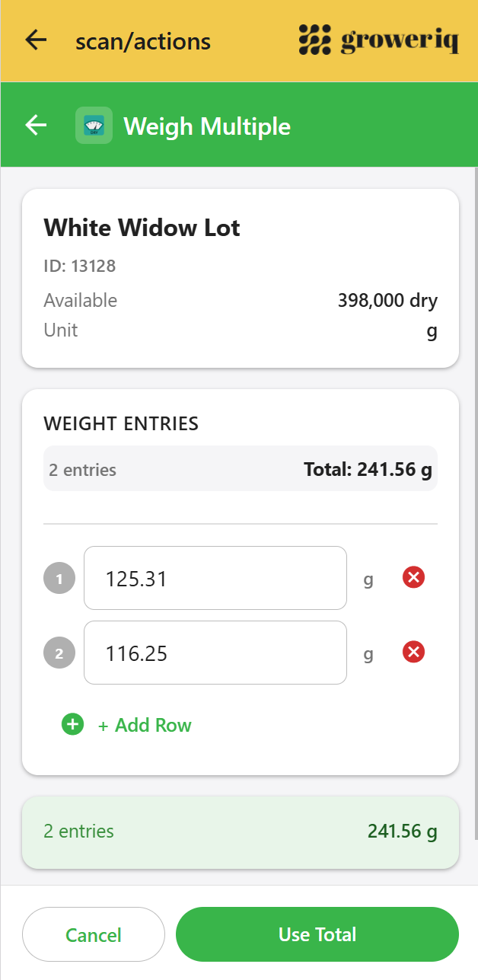Click the back arrow beside Weigh Multiple
This screenshot has width=478, height=980.
[x=35, y=124]
